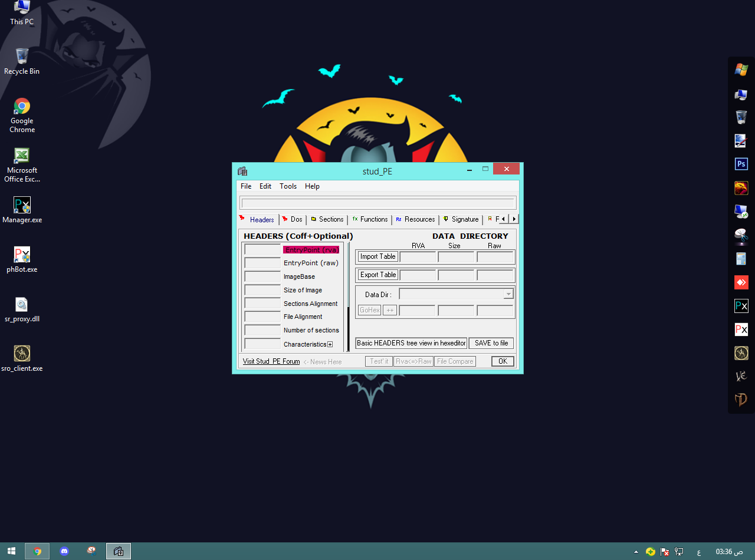Launch Google Chrome from the desktop
The height and width of the screenshot is (560, 755).
pos(22,116)
